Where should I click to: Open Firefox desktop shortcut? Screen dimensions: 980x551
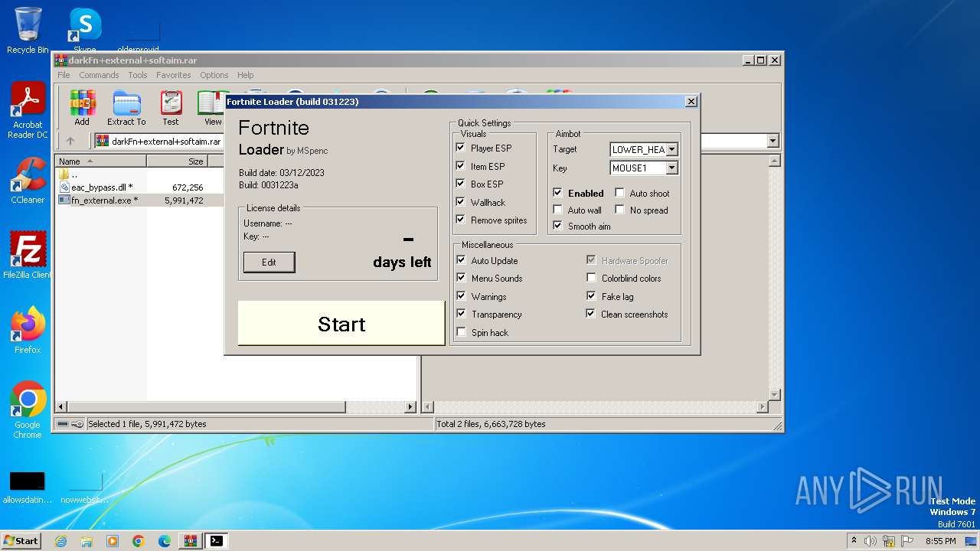28,331
